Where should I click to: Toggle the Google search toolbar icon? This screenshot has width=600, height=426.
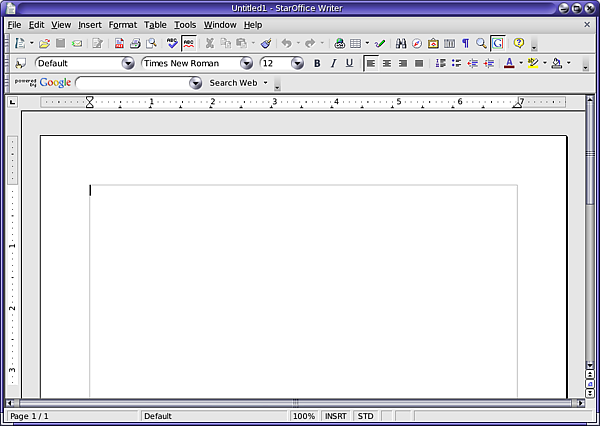497,43
